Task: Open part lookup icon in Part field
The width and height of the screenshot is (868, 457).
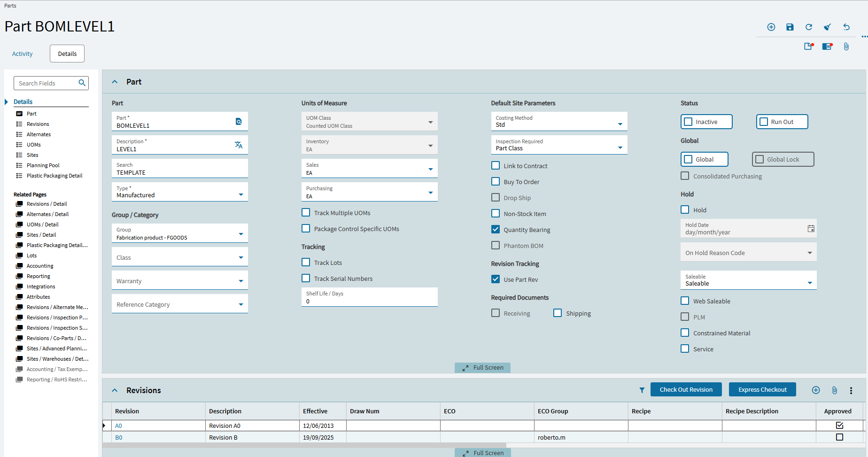Action: (239, 122)
